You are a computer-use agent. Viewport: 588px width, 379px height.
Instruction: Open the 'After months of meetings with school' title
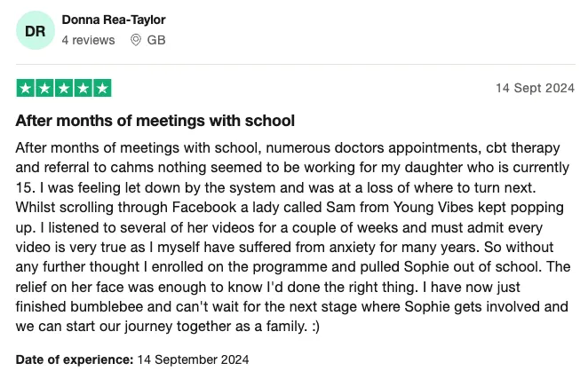click(155, 121)
